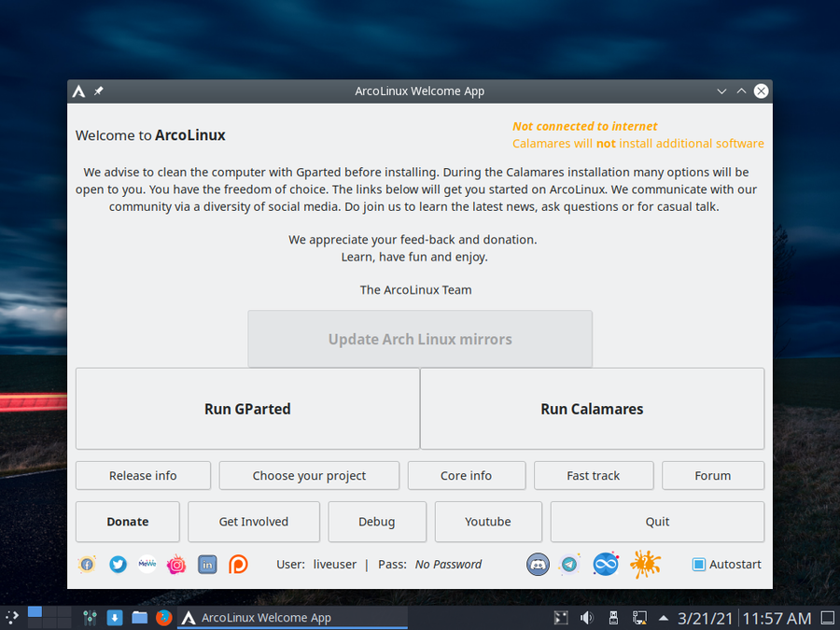The height and width of the screenshot is (630, 840).
Task: Quit the Welcome App via Quit button
Action: 657,522
